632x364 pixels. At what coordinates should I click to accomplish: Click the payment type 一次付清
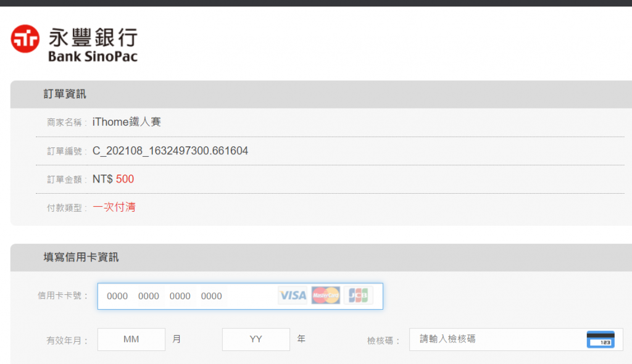click(x=114, y=207)
